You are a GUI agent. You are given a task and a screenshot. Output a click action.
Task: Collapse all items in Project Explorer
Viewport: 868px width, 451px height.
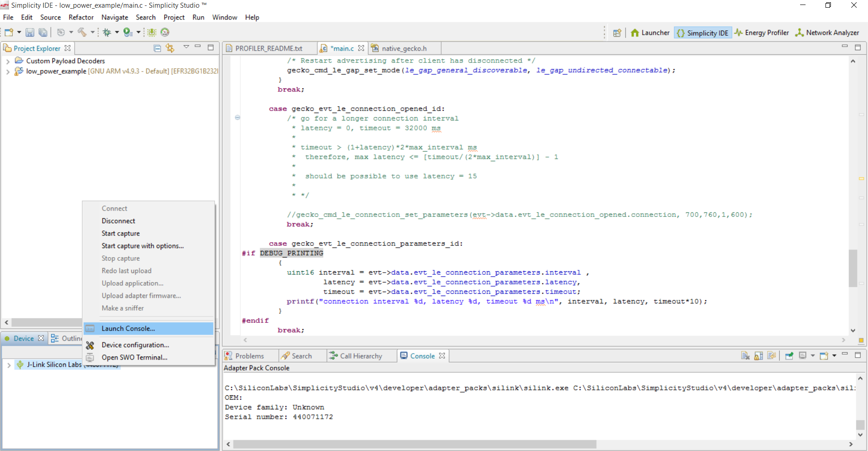[157, 48]
